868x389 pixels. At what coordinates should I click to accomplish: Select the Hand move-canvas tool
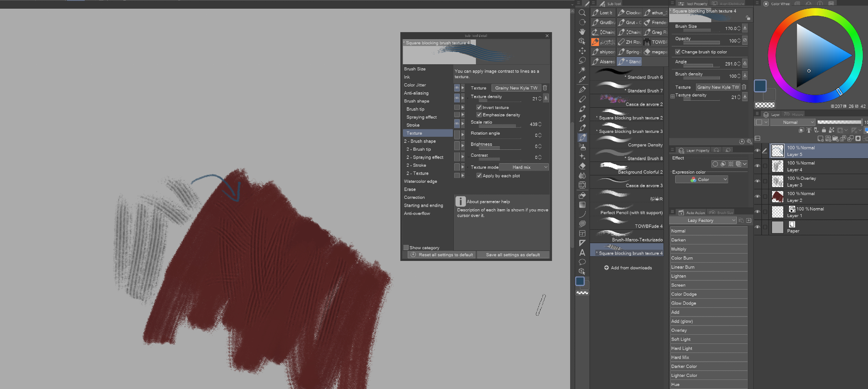(582, 32)
